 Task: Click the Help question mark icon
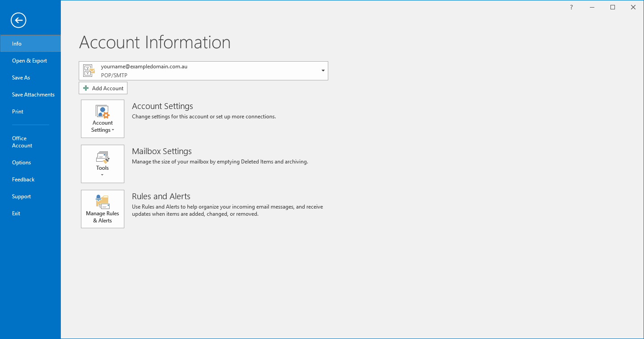pyautogui.click(x=571, y=7)
